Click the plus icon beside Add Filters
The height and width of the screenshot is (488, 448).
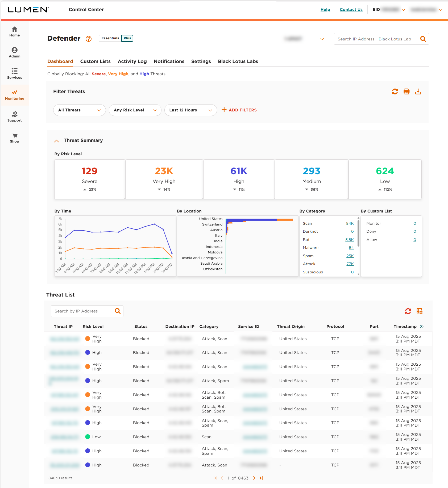[x=224, y=110]
